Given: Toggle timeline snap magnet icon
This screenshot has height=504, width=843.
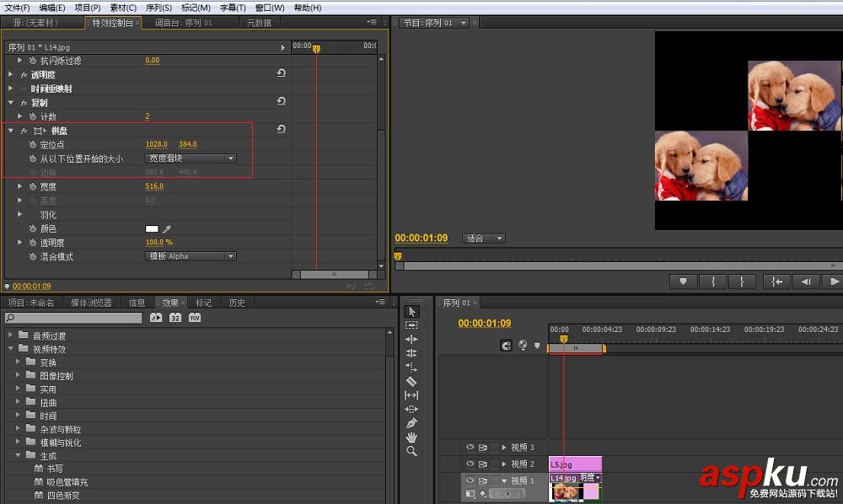Looking at the screenshot, I should pos(506,346).
